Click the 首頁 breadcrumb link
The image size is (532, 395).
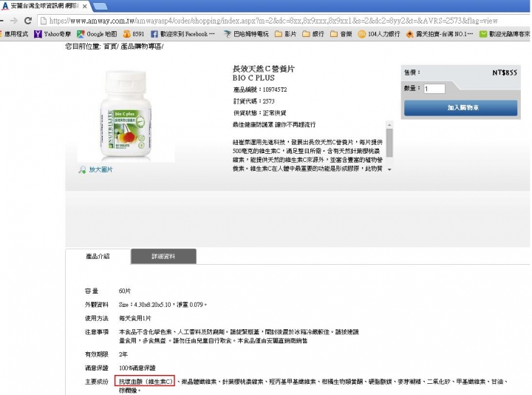pos(109,47)
